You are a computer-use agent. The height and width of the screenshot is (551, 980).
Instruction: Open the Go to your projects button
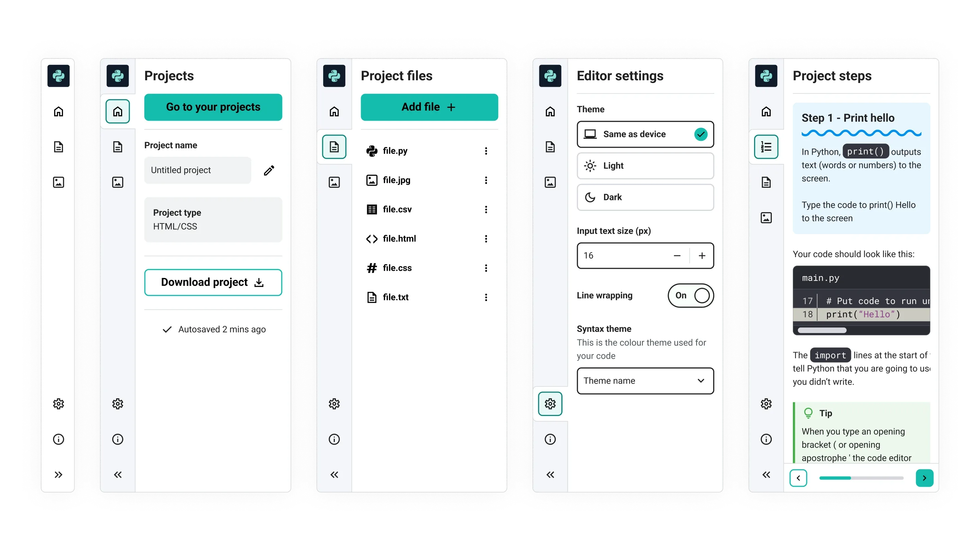[213, 107]
